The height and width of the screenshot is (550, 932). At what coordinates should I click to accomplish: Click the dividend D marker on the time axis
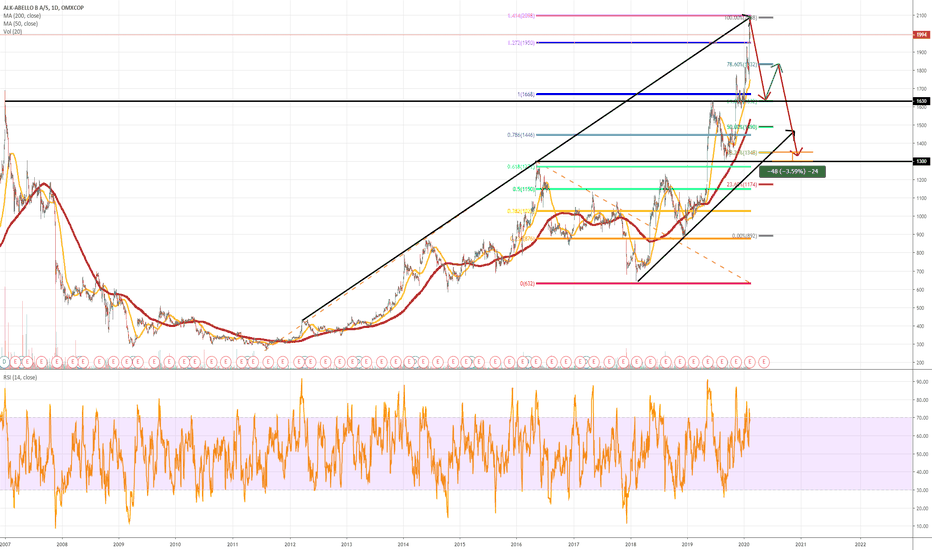coord(4,362)
